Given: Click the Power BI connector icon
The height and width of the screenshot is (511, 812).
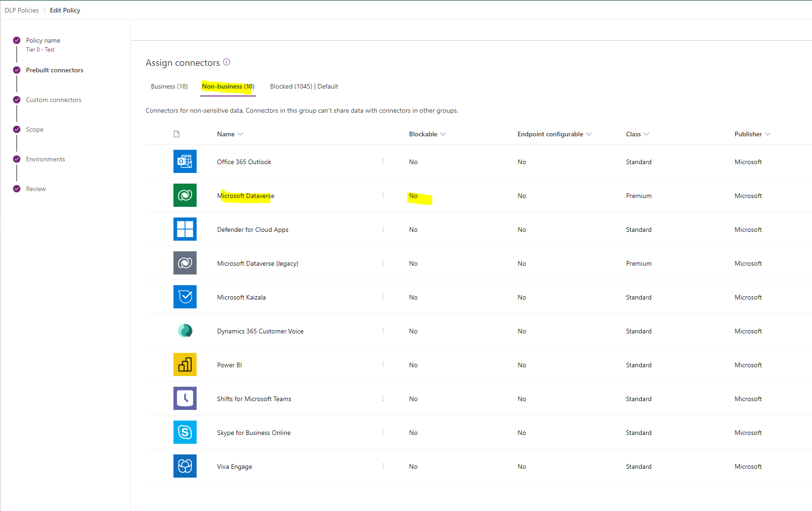Looking at the screenshot, I should (x=185, y=364).
